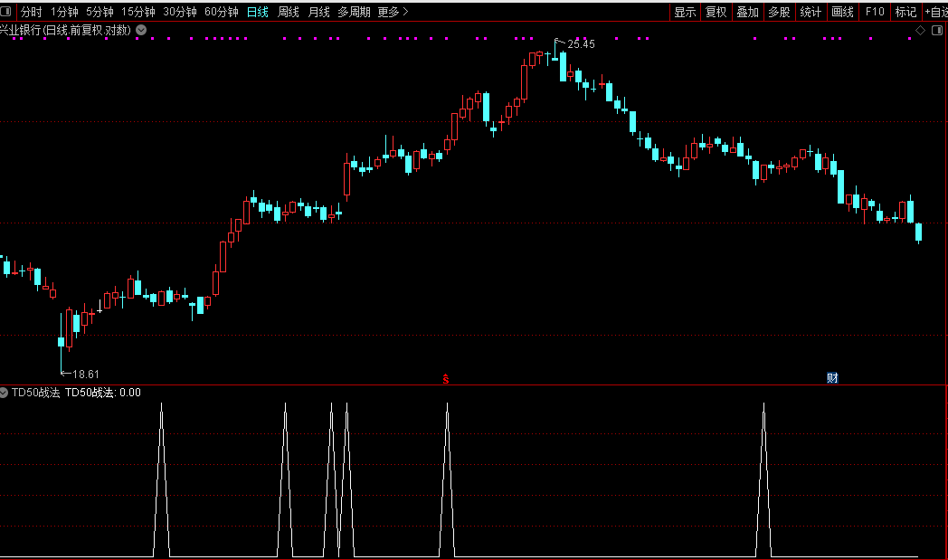Open the 财 financial info marker
Viewport: 948px width, 560px height.
(x=832, y=378)
